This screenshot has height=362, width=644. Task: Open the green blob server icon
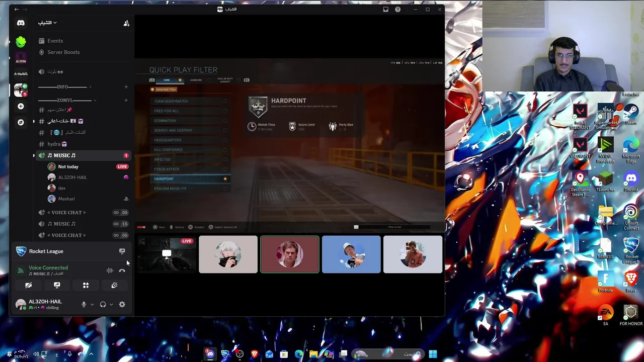(21, 42)
